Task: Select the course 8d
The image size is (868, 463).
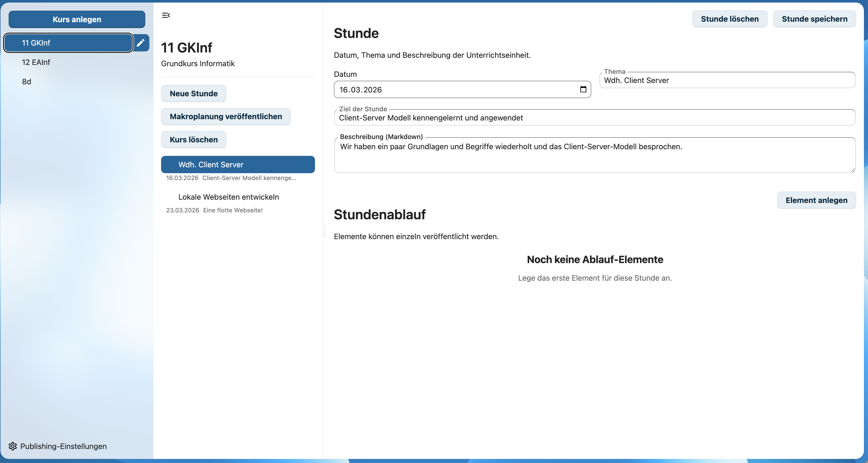Action: pos(27,81)
